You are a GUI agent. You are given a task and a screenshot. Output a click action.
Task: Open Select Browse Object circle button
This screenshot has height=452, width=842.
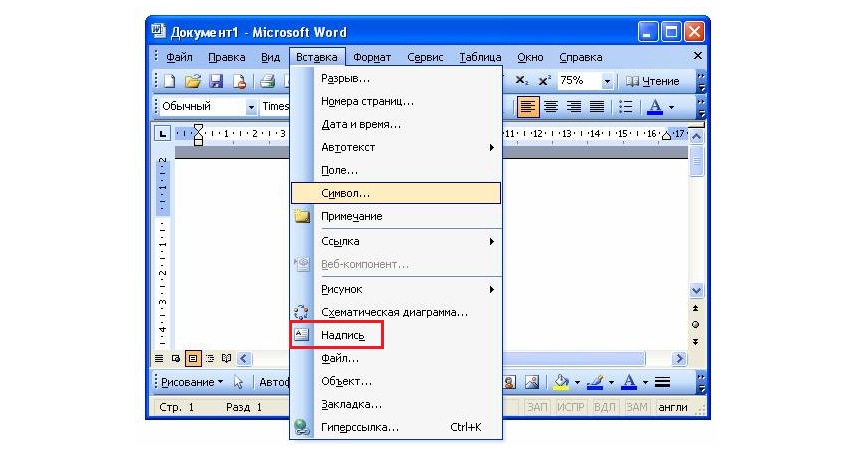[696, 325]
